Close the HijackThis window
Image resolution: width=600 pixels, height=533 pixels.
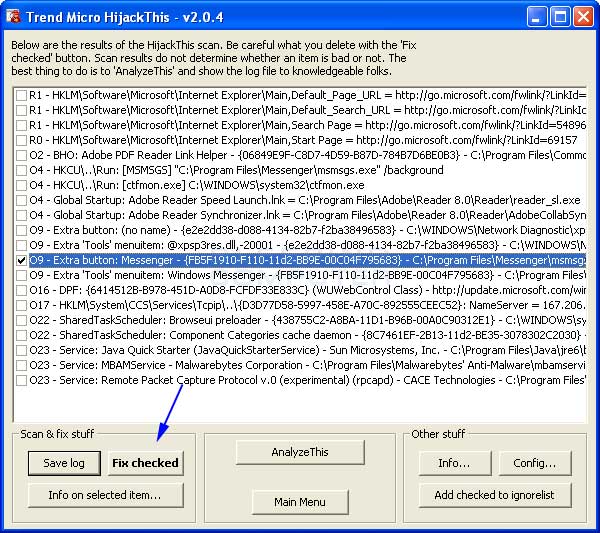point(583,17)
